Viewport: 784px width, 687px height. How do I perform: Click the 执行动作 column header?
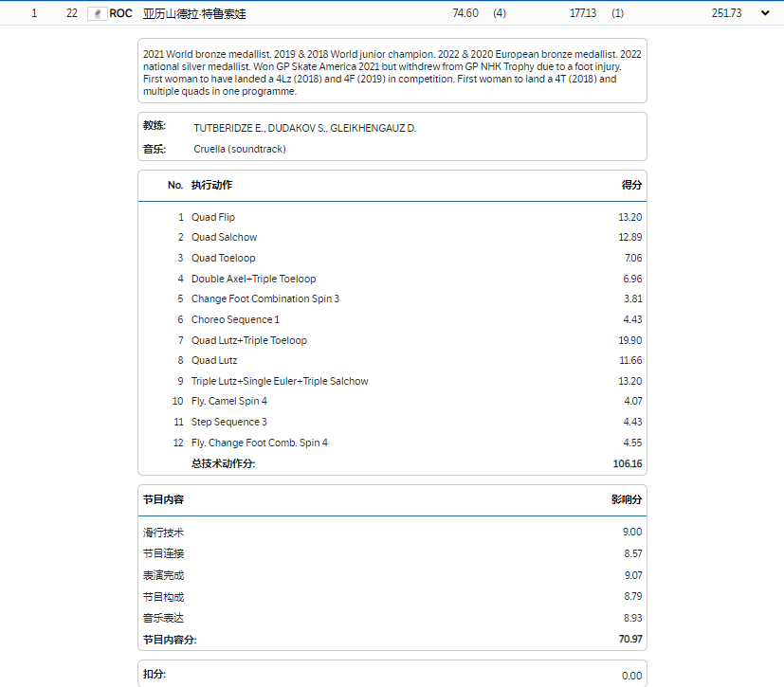[x=211, y=185]
